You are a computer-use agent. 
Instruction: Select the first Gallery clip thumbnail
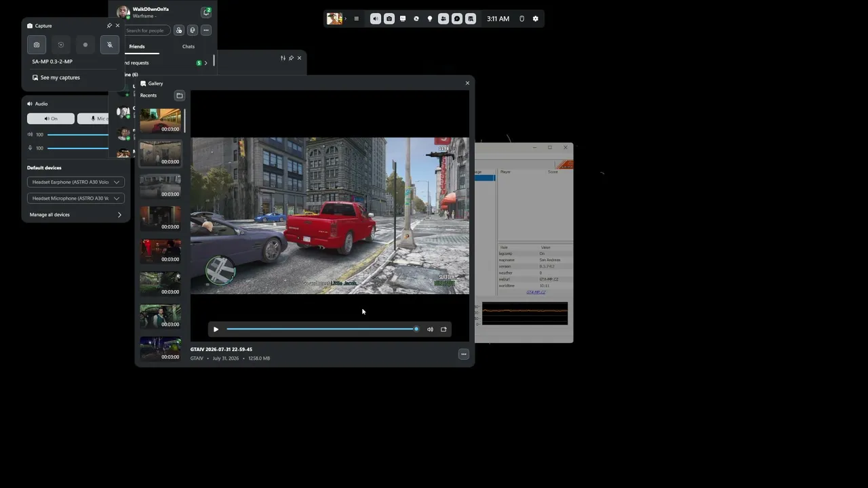pyautogui.click(x=160, y=121)
